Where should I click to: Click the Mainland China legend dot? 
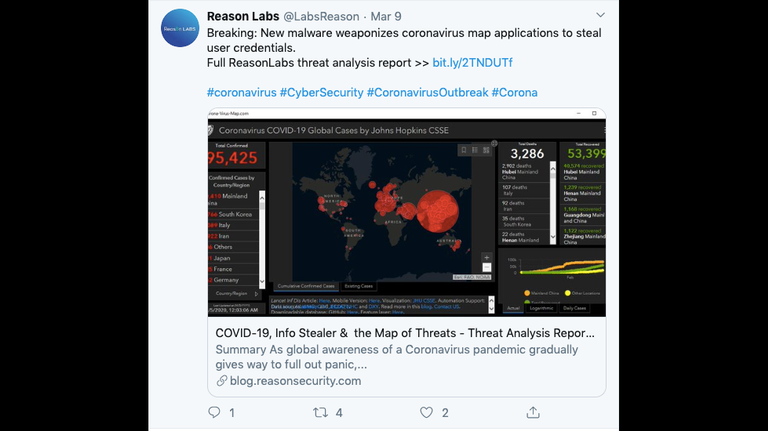(527, 293)
